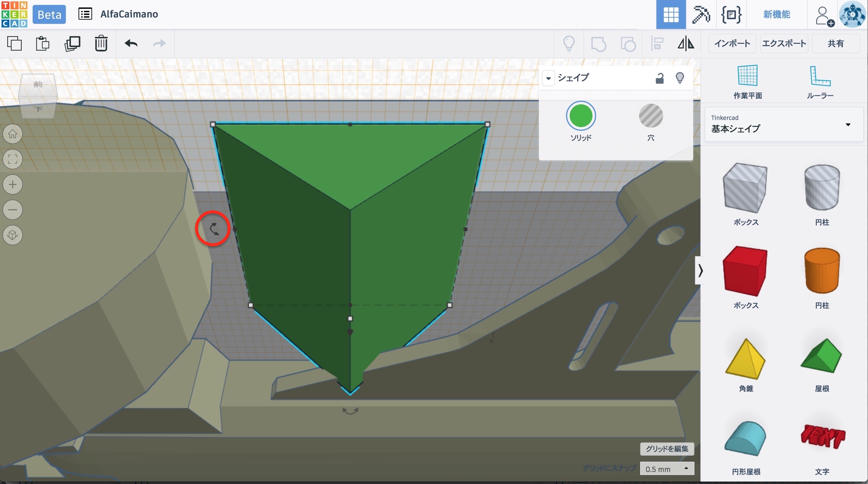Click the green solid color swatch
The height and width of the screenshot is (484, 868).
580,116
